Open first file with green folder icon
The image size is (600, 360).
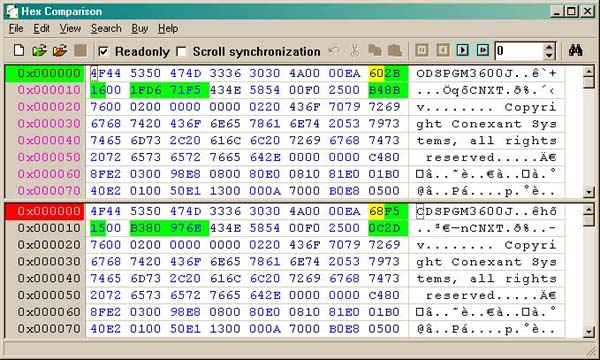[x=39, y=50]
